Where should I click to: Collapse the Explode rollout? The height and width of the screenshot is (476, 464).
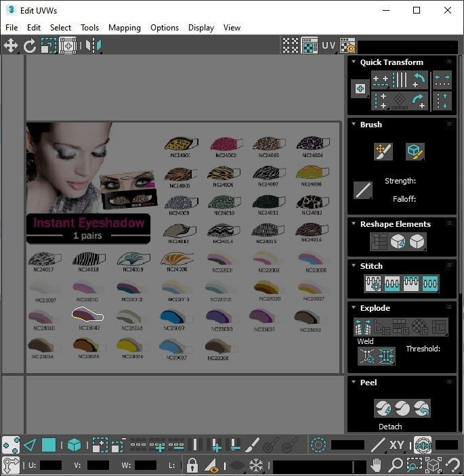(354, 307)
